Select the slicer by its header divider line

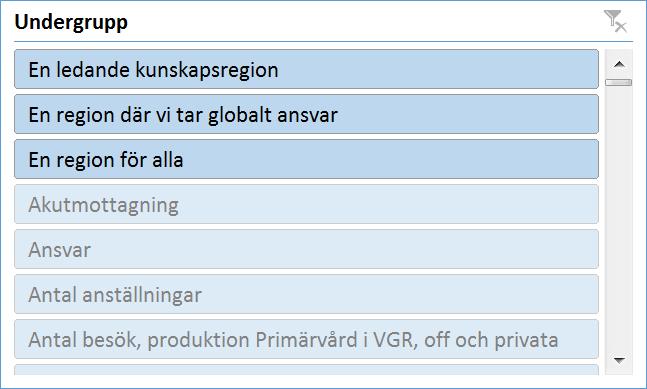click(323, 41)
